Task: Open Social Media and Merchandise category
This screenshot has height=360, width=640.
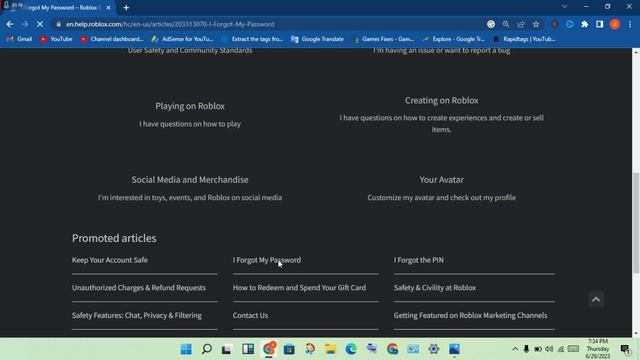Action: click(x=190, y=180)
